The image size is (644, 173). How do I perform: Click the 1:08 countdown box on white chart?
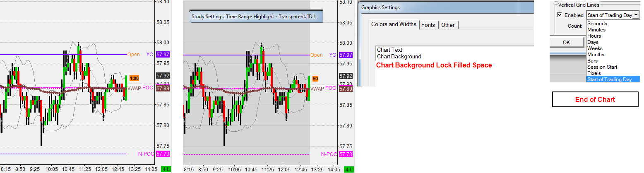(134, 78)
